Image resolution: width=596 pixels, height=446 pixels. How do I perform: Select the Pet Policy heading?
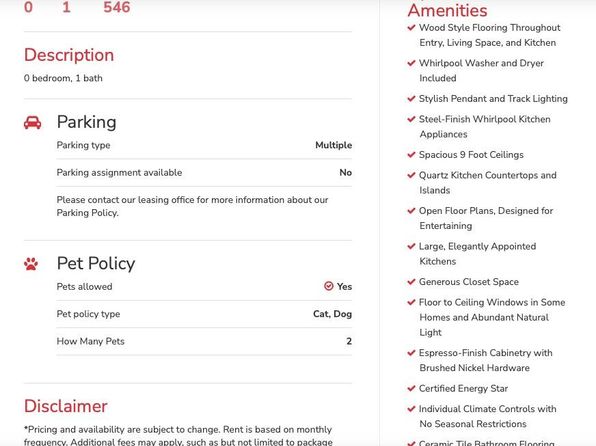96,263
